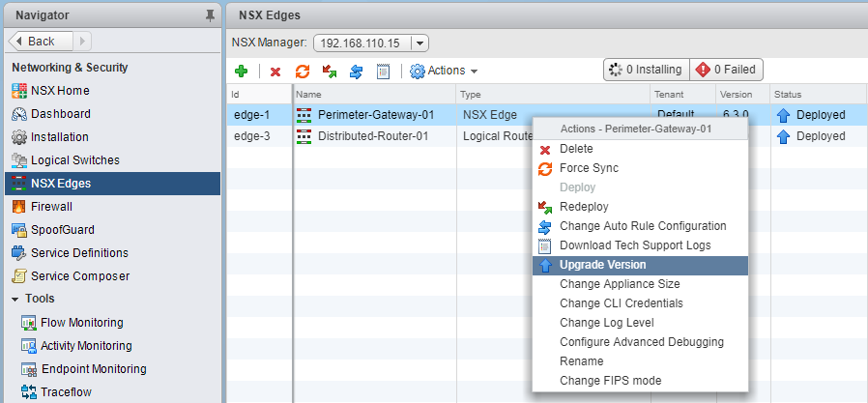The height and width of the screenshot is (403, 868).
Task: Sort by the Tenant column header
Action: coord(682,95)
